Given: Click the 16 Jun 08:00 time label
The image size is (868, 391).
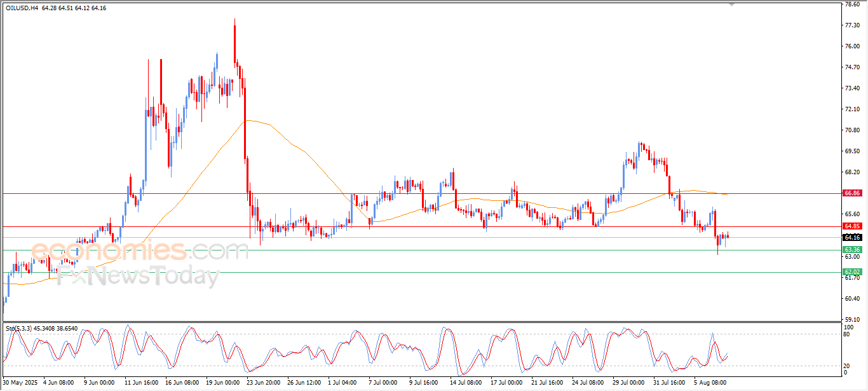Looking at the screenshot, I should click(x=182, y=383).
